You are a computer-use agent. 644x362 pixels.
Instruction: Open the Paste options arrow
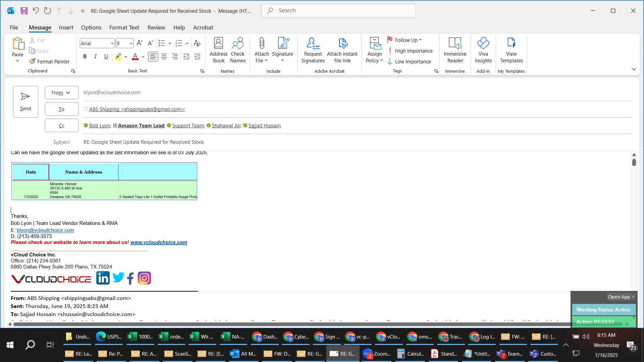click(18, 61)
